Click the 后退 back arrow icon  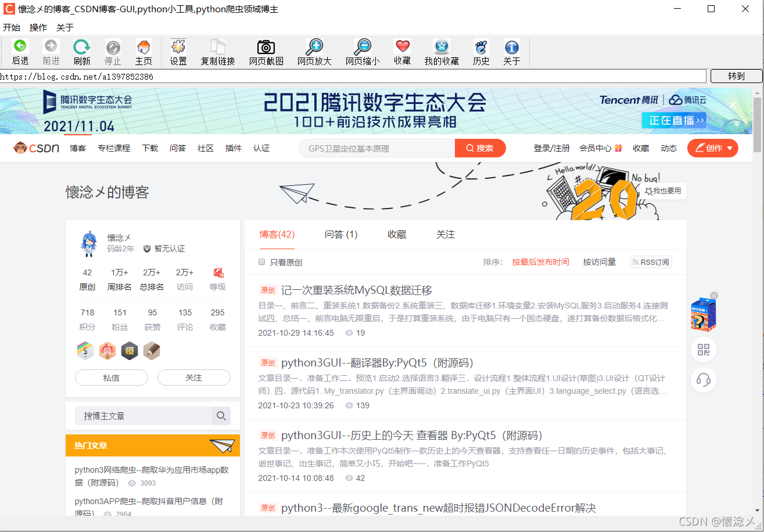tap(20, 46)
